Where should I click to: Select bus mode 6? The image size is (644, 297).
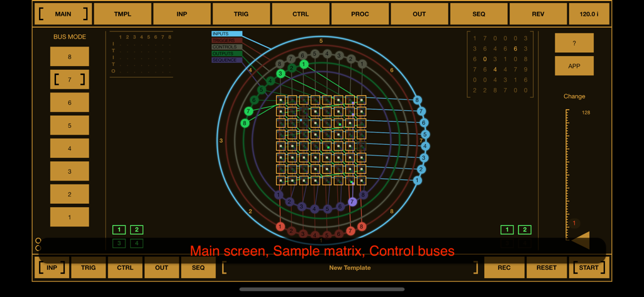(x=69, y=103)
